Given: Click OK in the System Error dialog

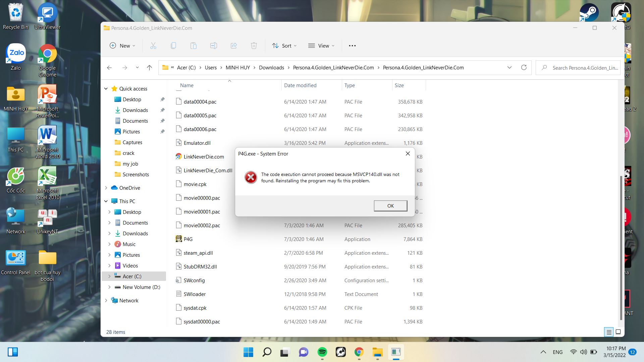Looking at the screenshot, I should coord(390,206).
